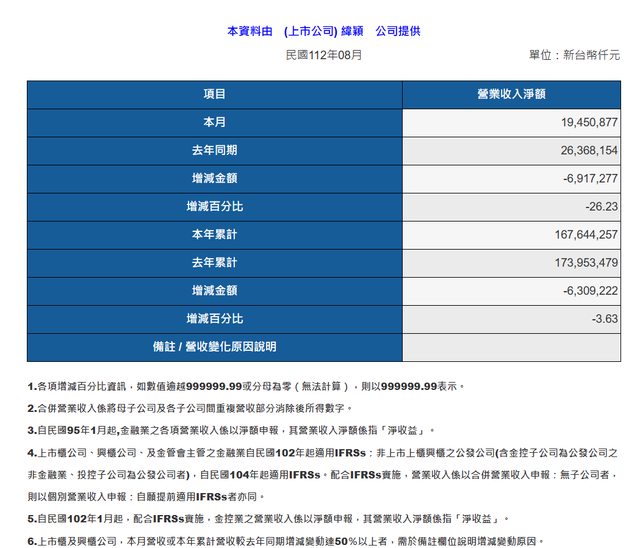Click the 173,953,479 value cell

click(580, 263)
